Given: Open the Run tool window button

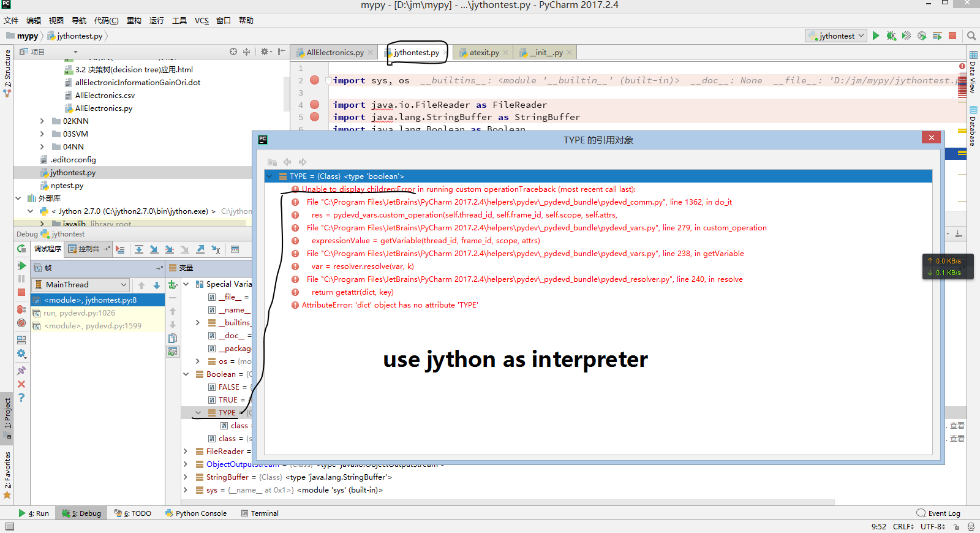Looking at the screenshot, I should tap(34, 513).
